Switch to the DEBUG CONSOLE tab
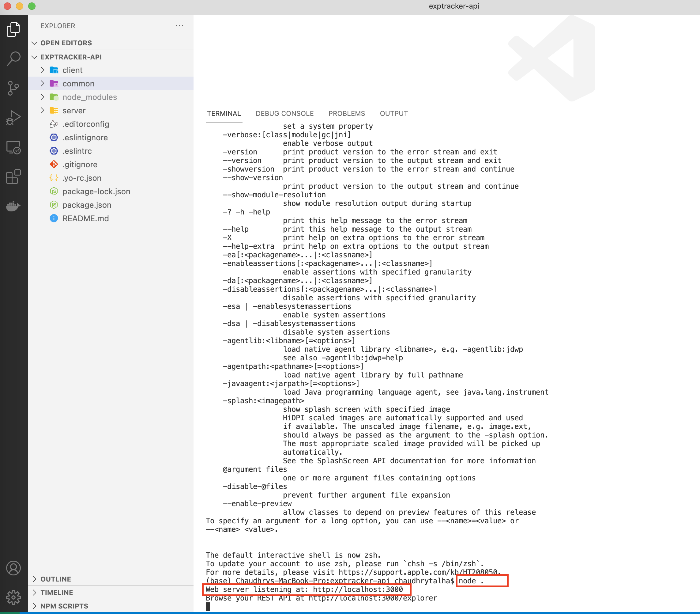This screenshot has width=700, height=614. point(284,113)
